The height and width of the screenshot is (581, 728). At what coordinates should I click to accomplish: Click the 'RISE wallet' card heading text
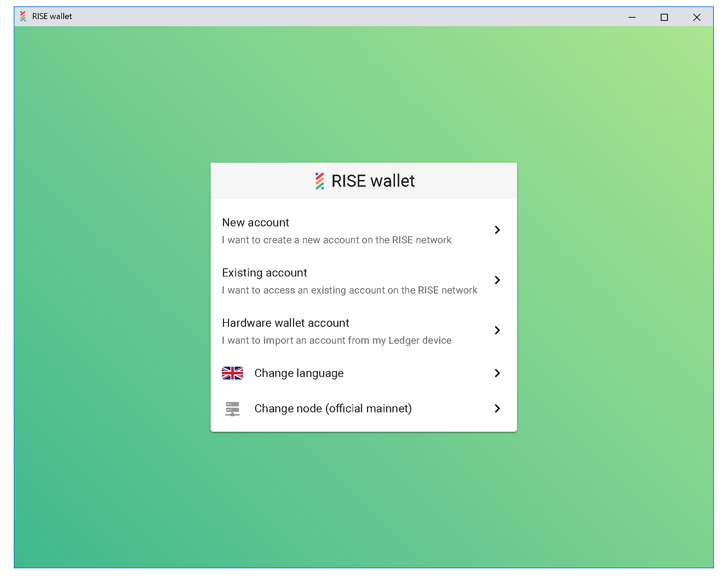373,181
